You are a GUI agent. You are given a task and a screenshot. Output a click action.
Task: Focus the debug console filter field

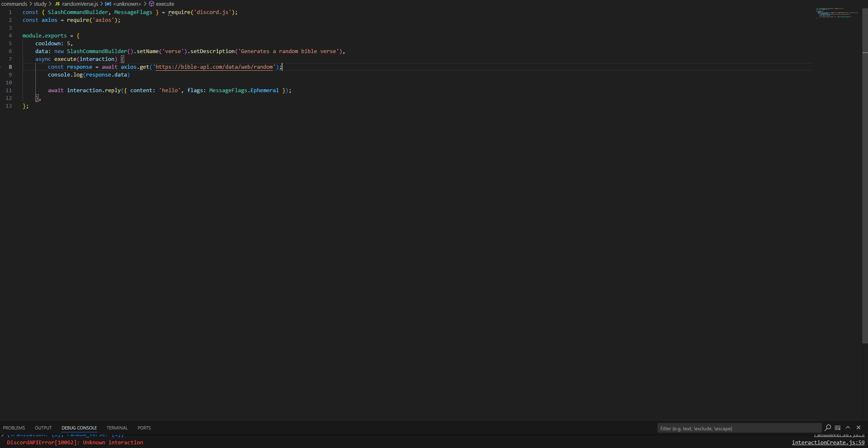(738, 428)
